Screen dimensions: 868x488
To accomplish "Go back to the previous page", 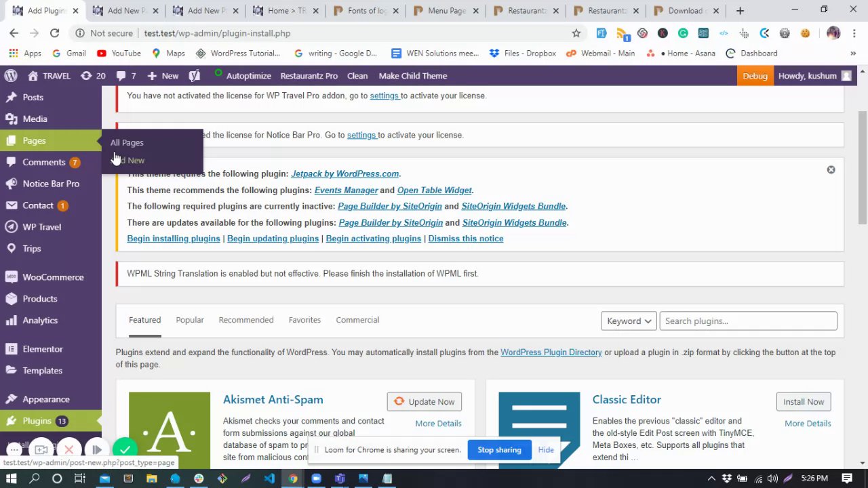I will click(14, 33).
